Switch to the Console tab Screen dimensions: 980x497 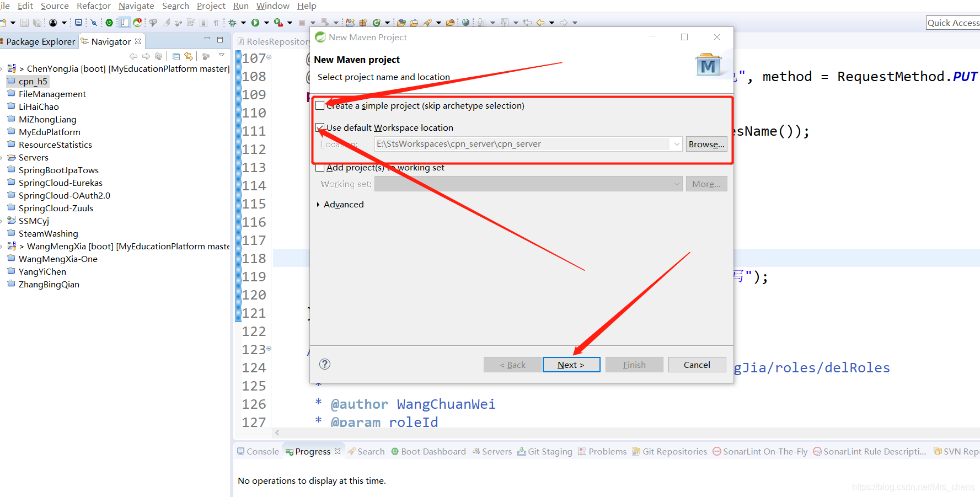pyautogui.click(x=258, y=451)
